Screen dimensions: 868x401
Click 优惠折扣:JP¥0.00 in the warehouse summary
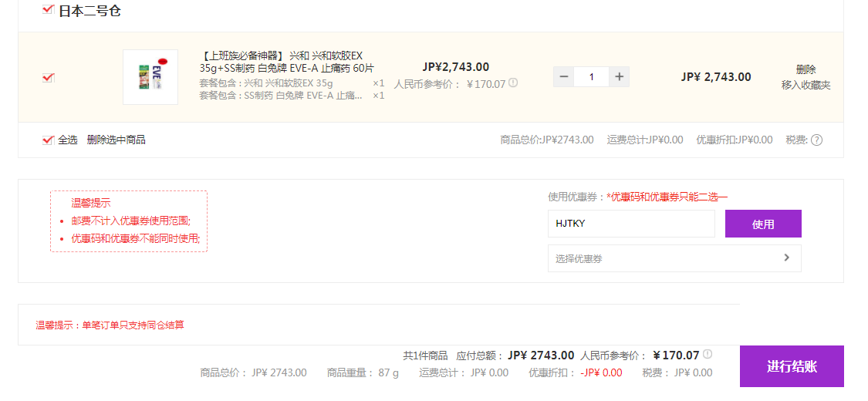coord(735,140)
